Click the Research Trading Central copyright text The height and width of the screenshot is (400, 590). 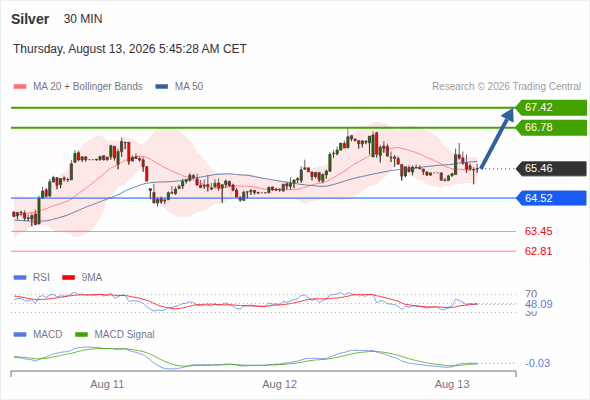coord(506,87)
